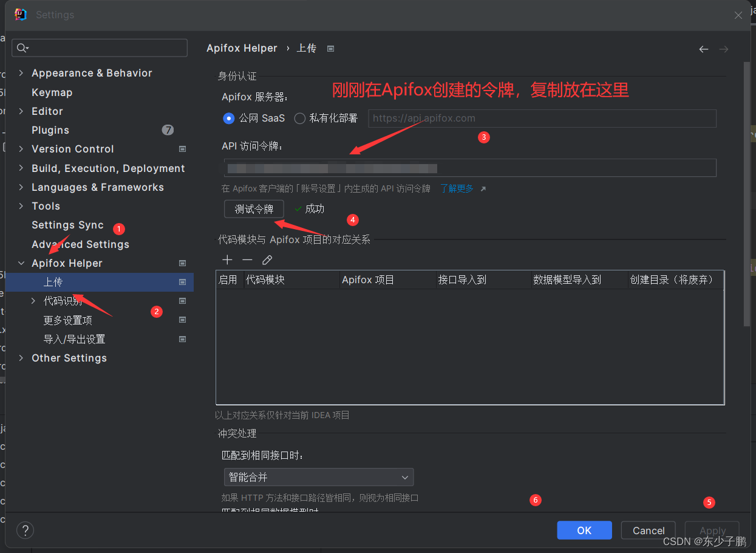Viewport: 756px width, 553px height.
Task: Click project icon on 导入/导出设置 row
Action: coord(182,339)
